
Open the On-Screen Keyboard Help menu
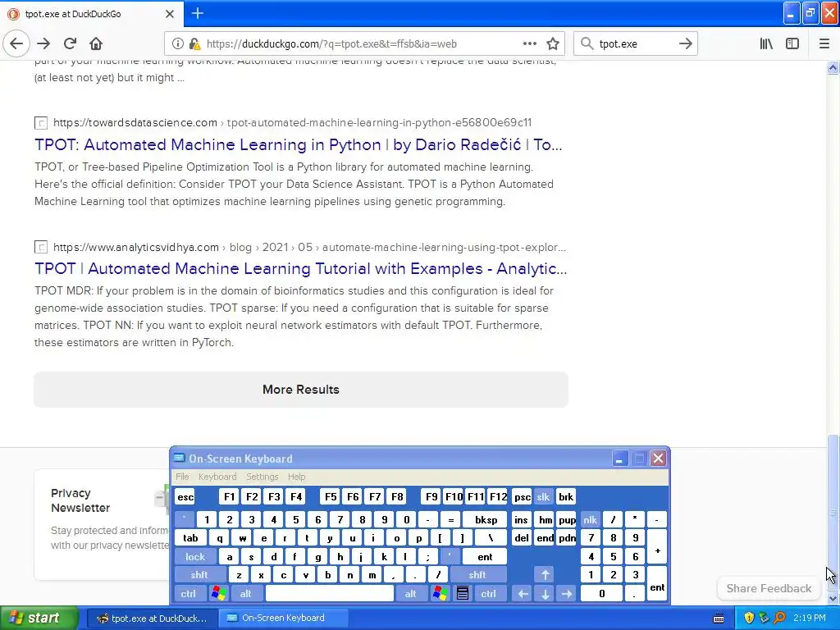[x=296, y=477]
